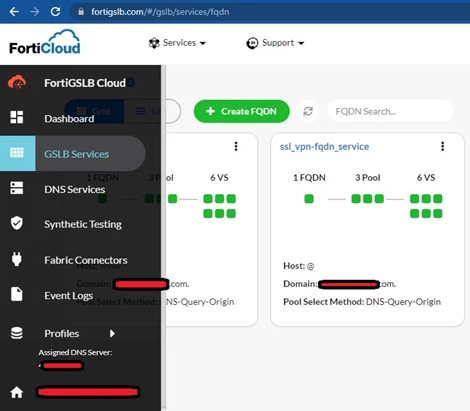Switch to List view toggle
470x411 pixels.
tap(152, 111)
